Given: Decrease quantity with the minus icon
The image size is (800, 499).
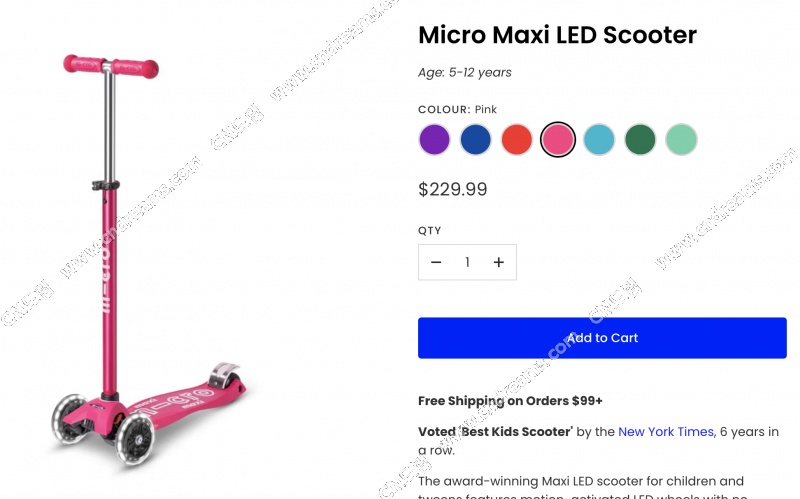Looking at the screenshot, I should (x=436, y=263).
